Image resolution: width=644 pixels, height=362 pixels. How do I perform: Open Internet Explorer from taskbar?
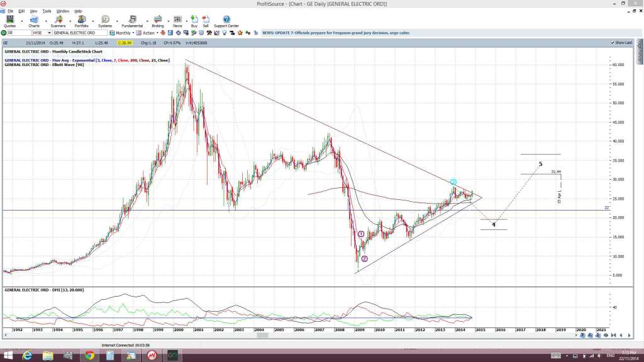(x=27, y=356)
